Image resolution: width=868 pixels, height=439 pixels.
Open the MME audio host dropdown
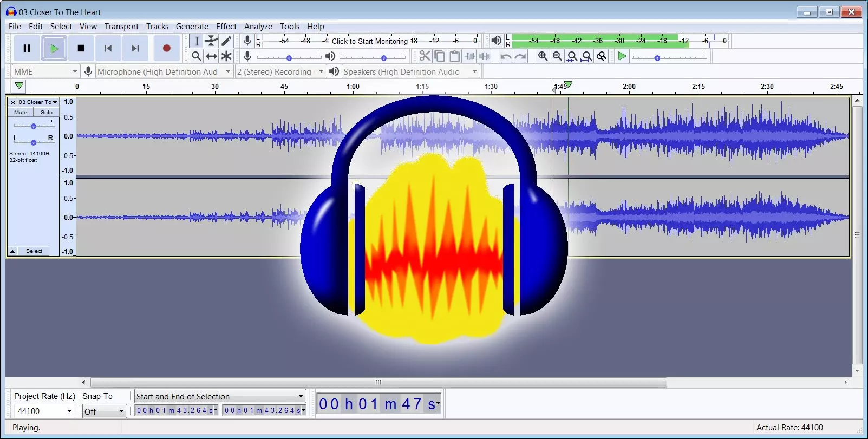coord(46,71)
